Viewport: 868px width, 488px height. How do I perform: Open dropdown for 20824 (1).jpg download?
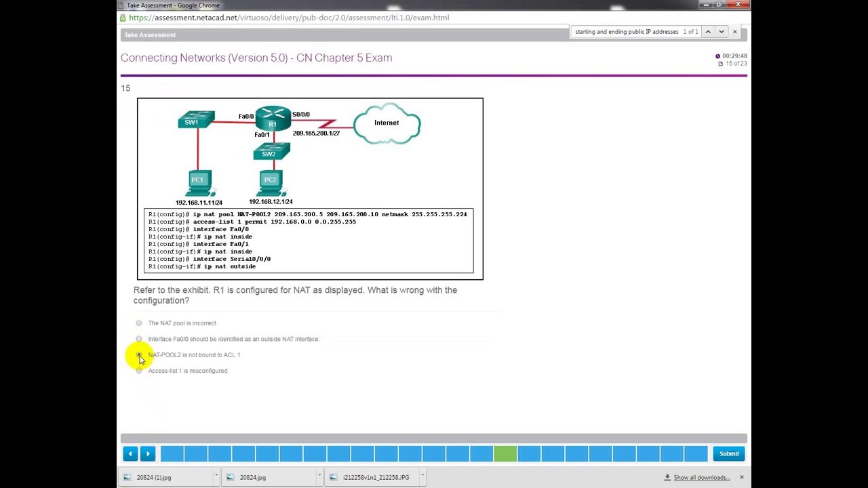[216, 476]
